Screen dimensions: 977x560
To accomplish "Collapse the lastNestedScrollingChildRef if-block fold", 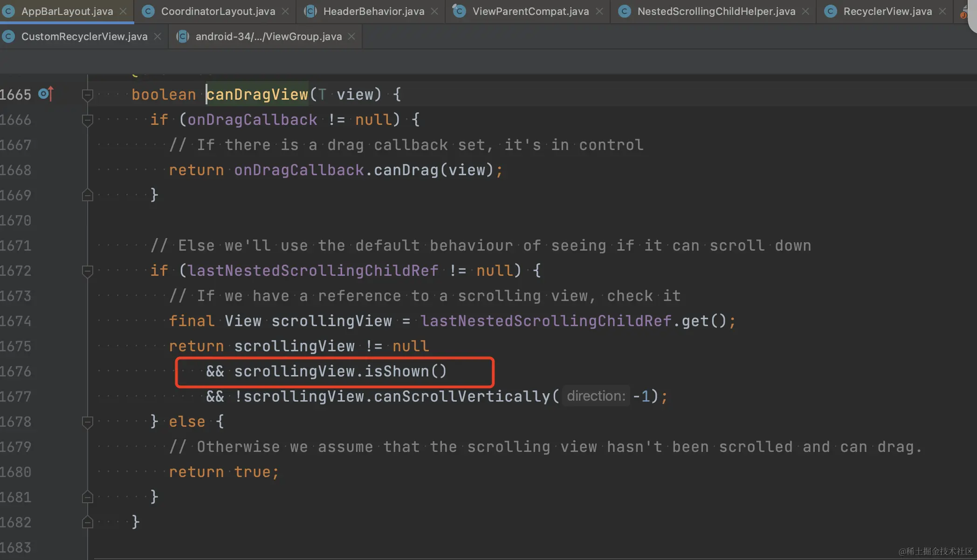I will coord(87,271).
